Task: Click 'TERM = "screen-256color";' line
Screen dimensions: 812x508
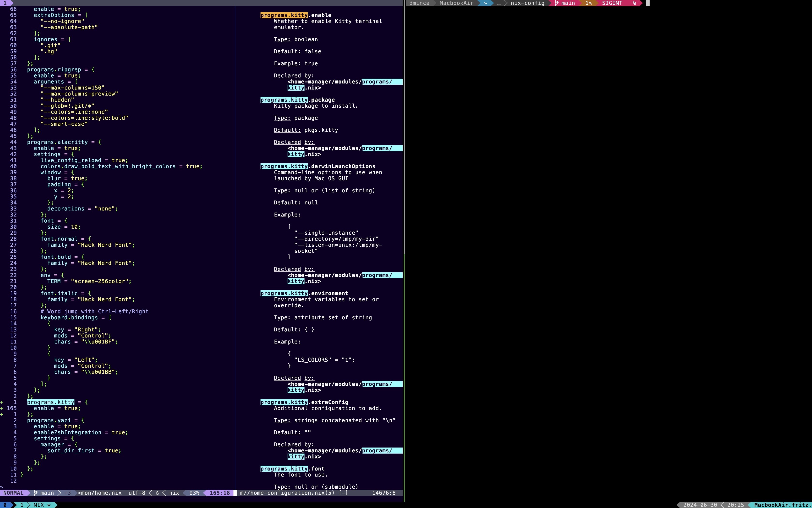Action: click(x=89, y=281)
